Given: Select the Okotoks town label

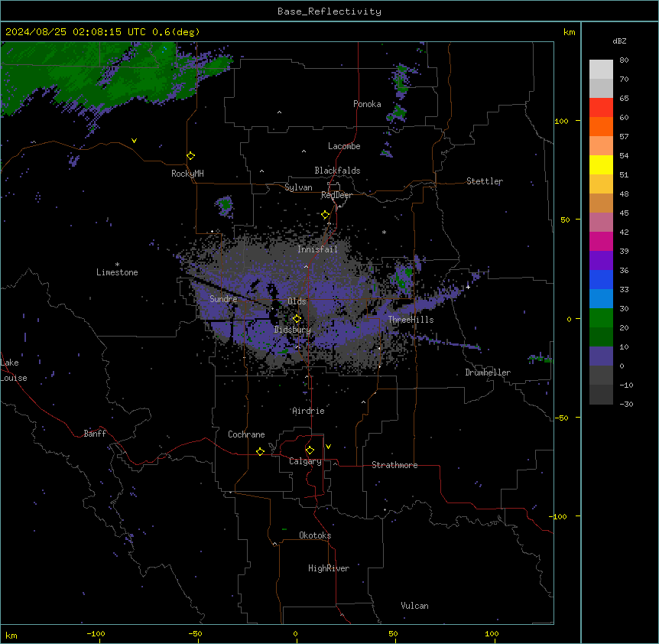Looking at the screenshot, I should click(x=315, y=535).
